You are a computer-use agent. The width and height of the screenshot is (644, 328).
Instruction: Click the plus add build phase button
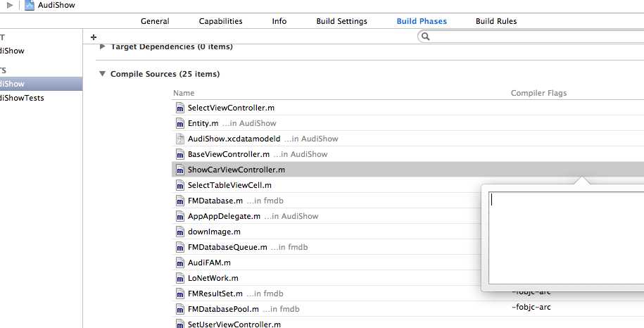tap(94, 37)
